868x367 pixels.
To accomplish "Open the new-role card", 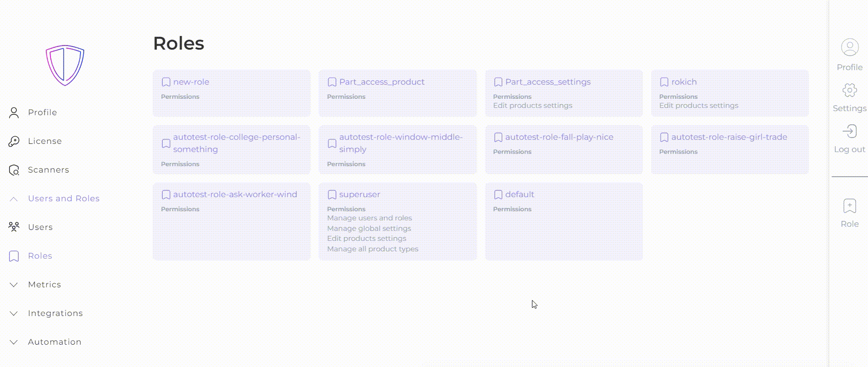I will coord(231,93).
